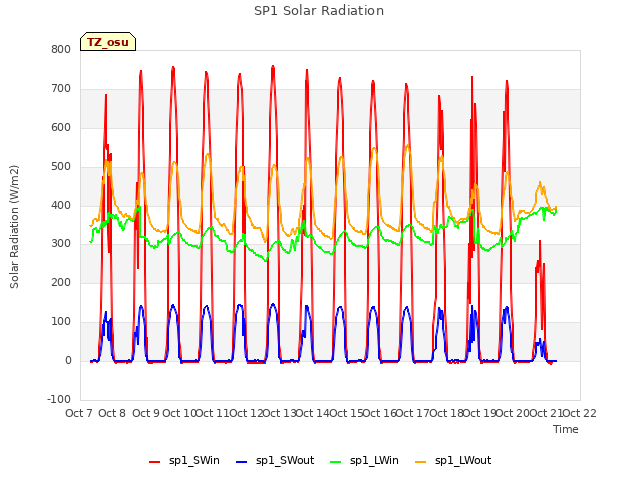Click the Oct 9 x-axis tick label
Screen dimensions: 640x480
point(146,413)
